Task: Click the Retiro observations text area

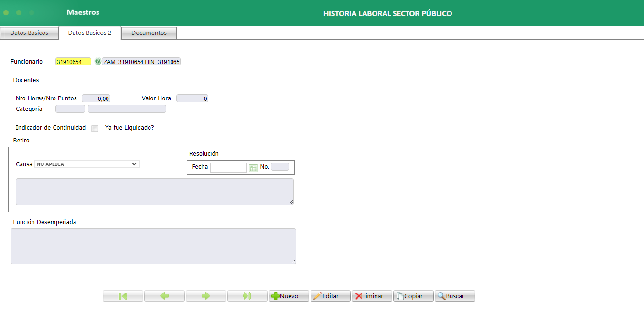Action: pos(155,192)
